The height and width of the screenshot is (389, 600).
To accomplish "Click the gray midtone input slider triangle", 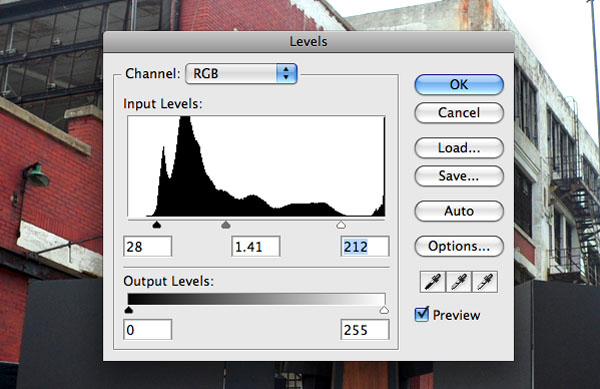I will click(x=226, y=225).
